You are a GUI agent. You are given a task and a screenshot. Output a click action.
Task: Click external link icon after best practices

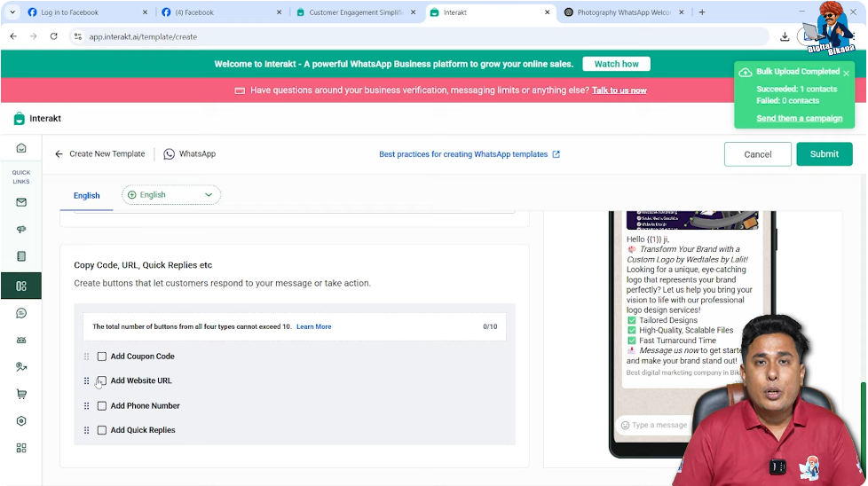(556, 154)
